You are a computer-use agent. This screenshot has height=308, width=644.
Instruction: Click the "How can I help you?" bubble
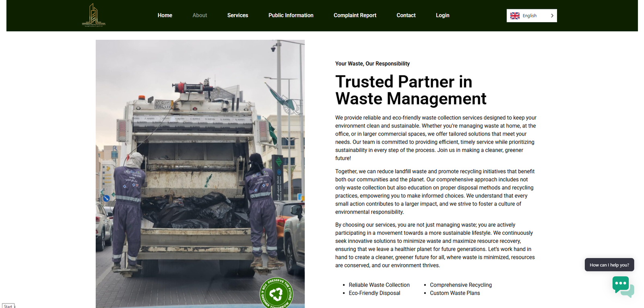pos(609,265)
